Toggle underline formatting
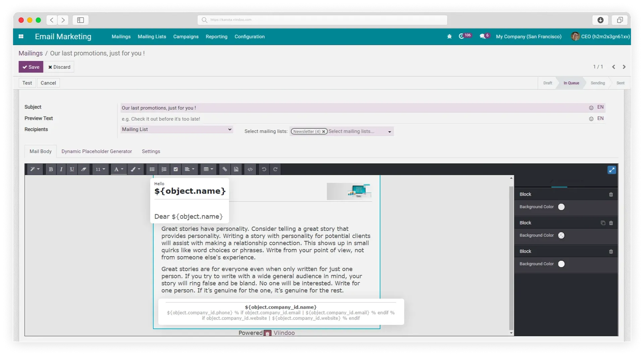The width and height of the screenshot is (644, 356). 72,169
